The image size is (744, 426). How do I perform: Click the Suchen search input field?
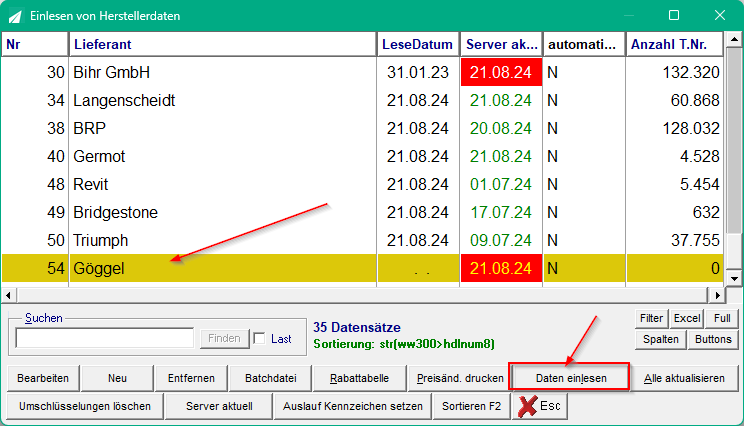pyautogui.click(x=104, y=338)
